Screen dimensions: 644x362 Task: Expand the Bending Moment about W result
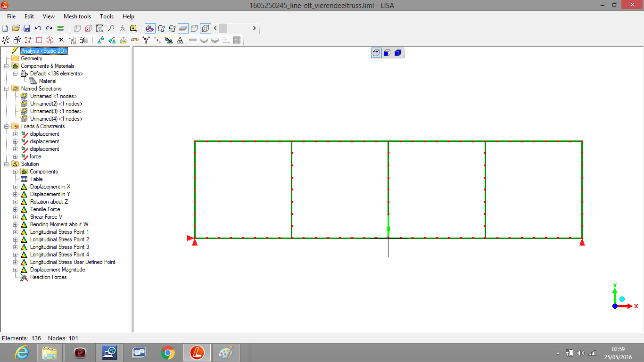pos(15,224)
